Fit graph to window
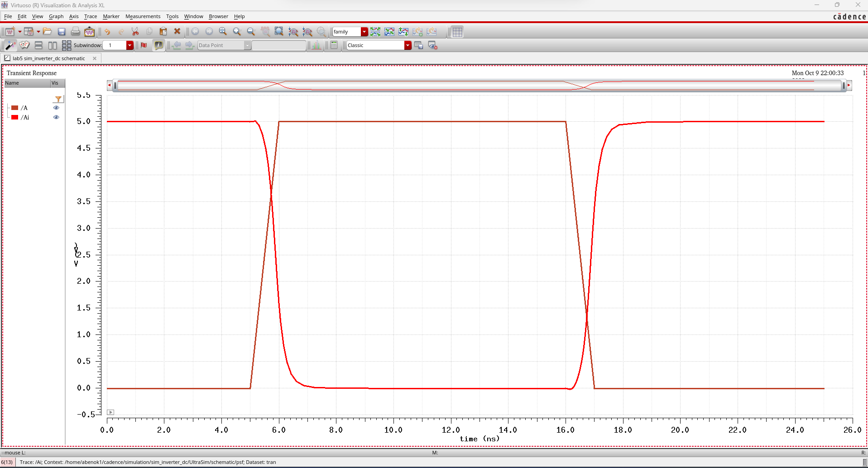Viewport: 868px width, 468px height. 279,32
